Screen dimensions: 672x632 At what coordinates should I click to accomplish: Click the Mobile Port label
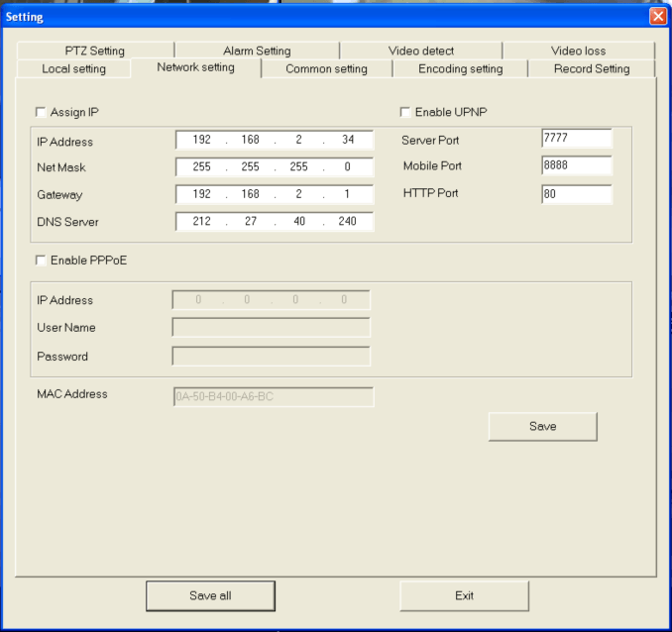click(432, 165)
